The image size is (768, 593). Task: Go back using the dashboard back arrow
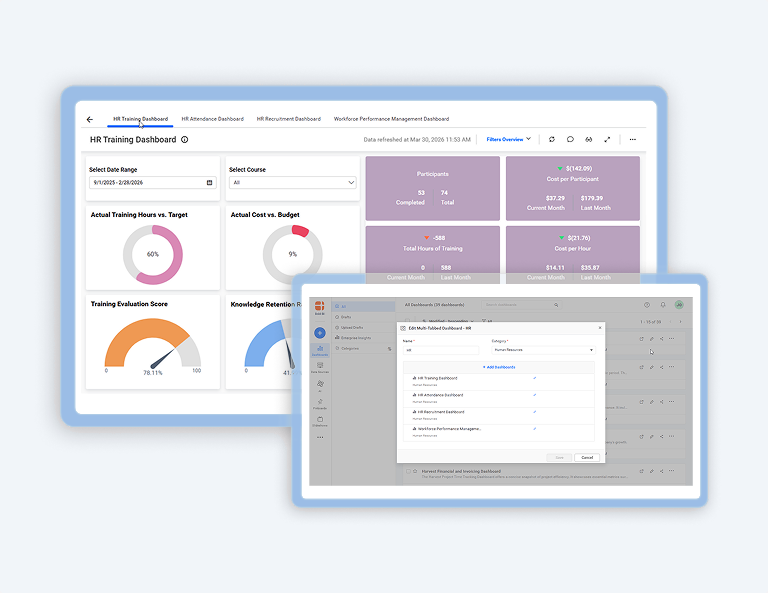(90, 119)
